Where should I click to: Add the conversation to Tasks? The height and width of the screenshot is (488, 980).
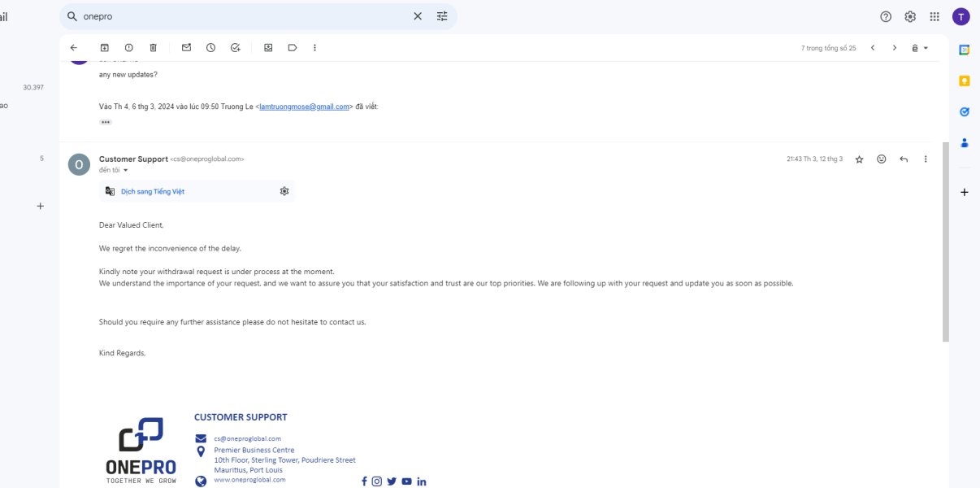pos(235,48)
